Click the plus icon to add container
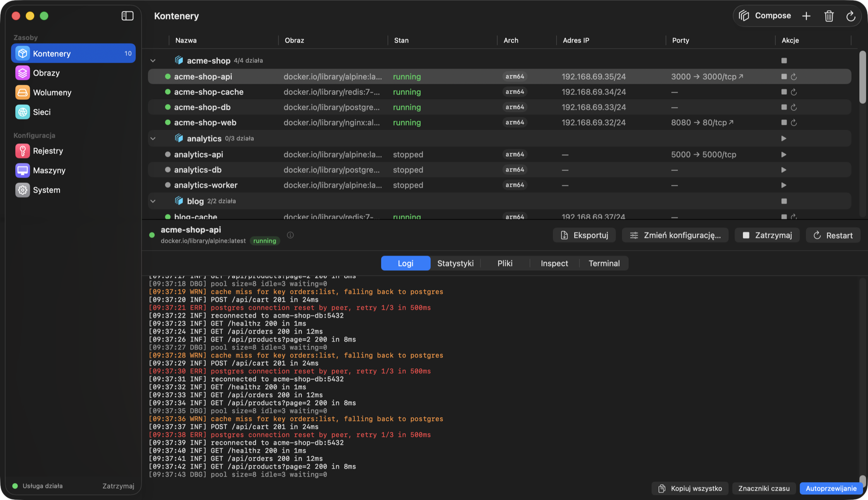The image size is (868, 500). pos(806,16)
